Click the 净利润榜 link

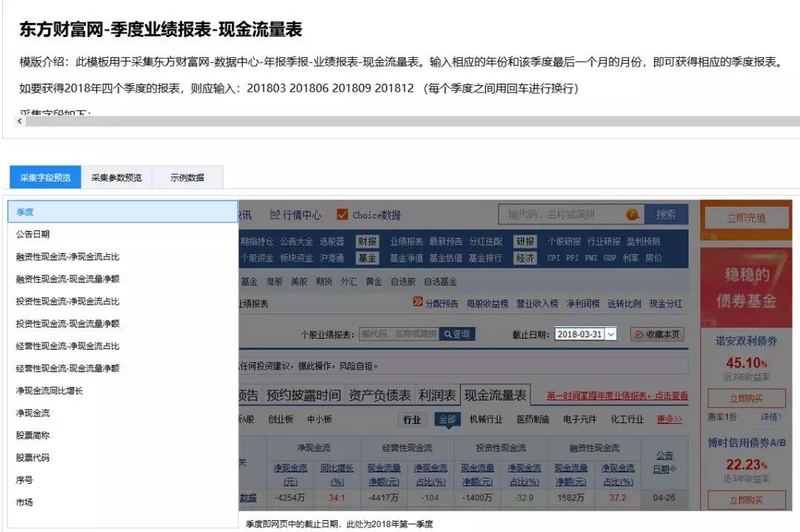pyautogui.click(x=583, y=303)
